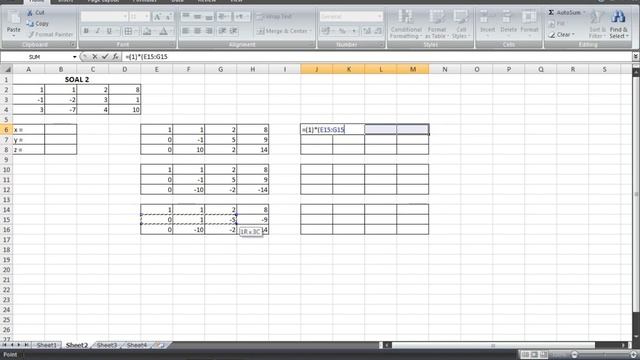Click Decrease Indent icon

222,31
